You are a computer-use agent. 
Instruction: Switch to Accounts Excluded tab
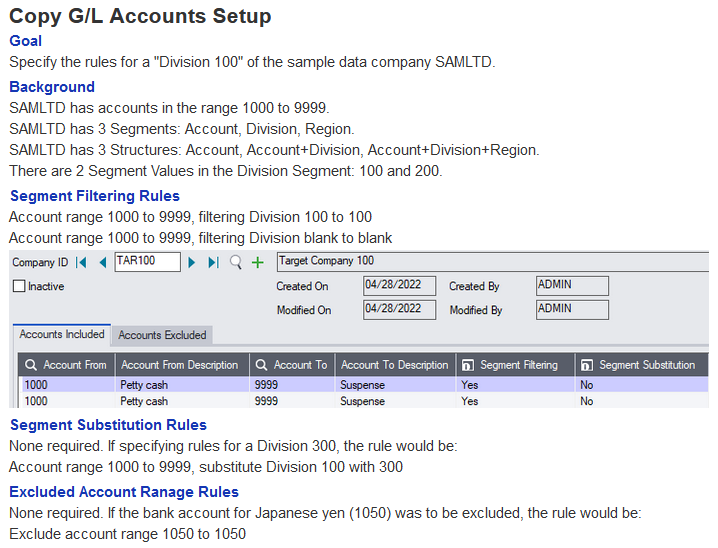click(x=162, y=335)
